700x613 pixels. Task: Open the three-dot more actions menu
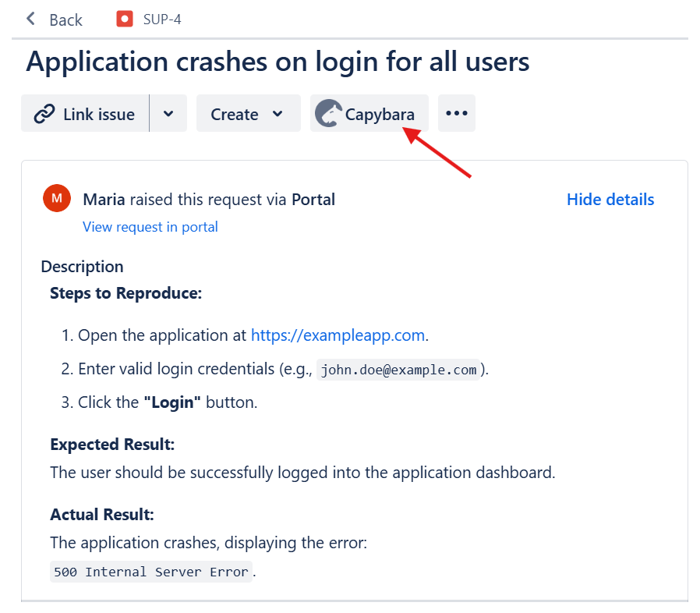pyautogui.click(x=456, y=114)
